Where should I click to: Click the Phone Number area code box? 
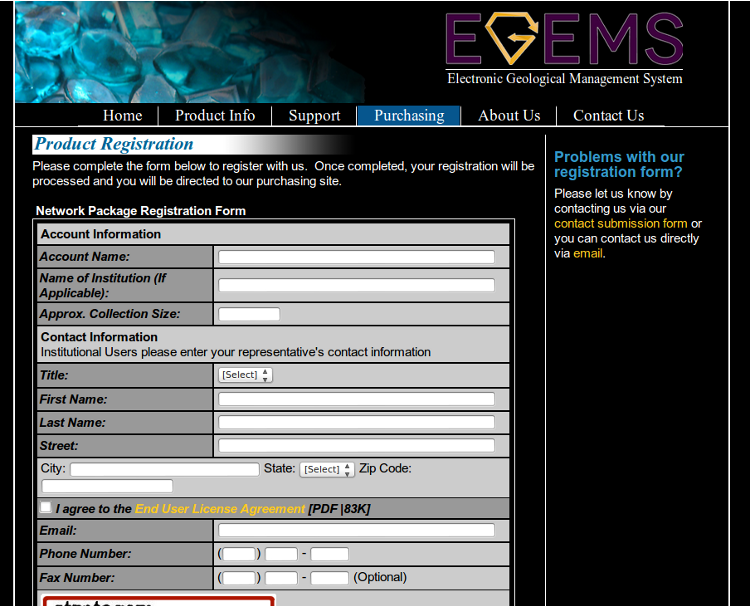[x=239, y=554]
